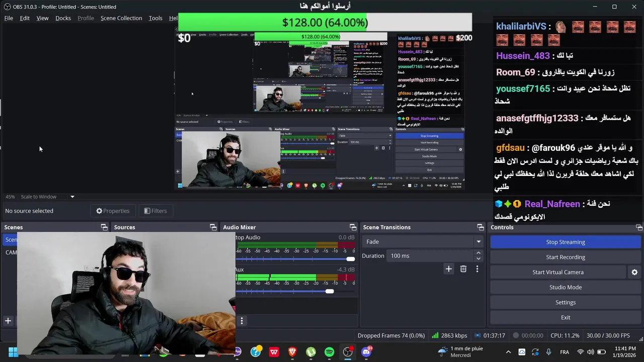This screenshot has height=362, width=644.
Task: Open the Fade transition dropdown
Action: pos(423,242)
